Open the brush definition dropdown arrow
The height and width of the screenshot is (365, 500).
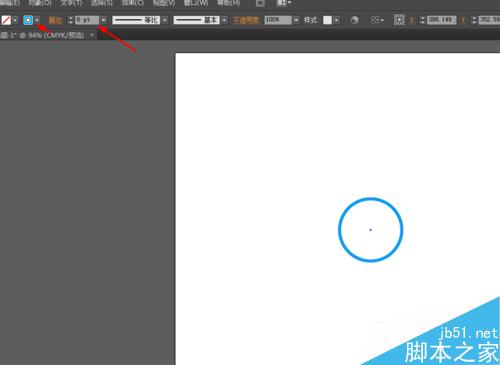point(224,20)
